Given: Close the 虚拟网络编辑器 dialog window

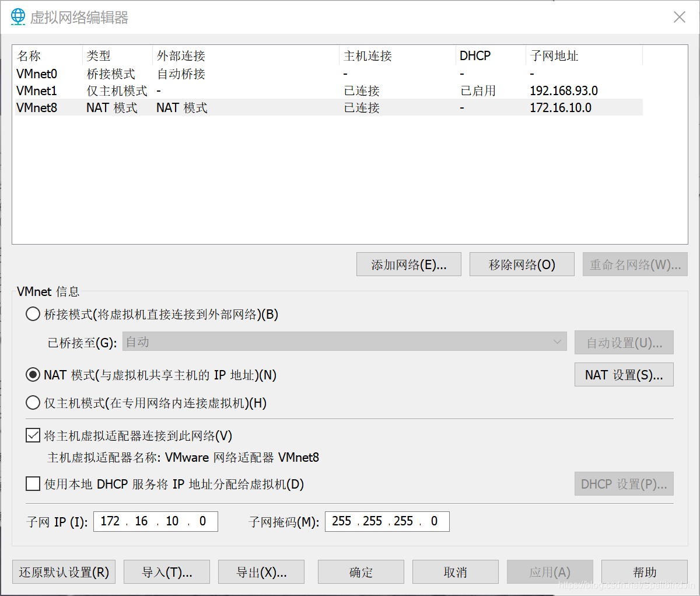Looking at the screenshot, I should [x=680, y=17].
